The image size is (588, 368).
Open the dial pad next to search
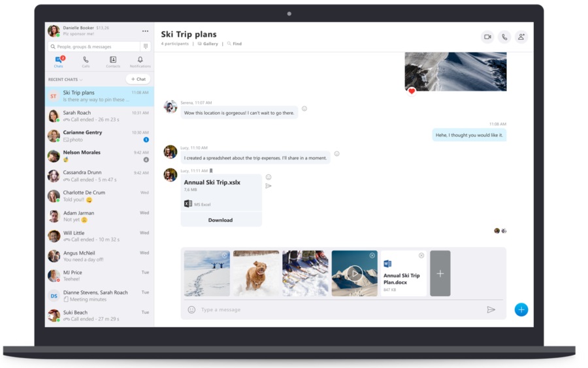[146, 47]
